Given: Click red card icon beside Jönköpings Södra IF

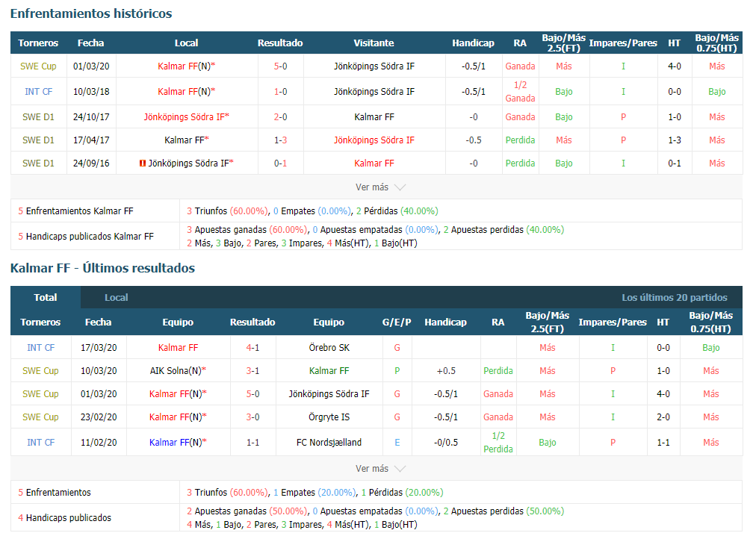Looking at the screenshot, I should [x=142, y=163].
